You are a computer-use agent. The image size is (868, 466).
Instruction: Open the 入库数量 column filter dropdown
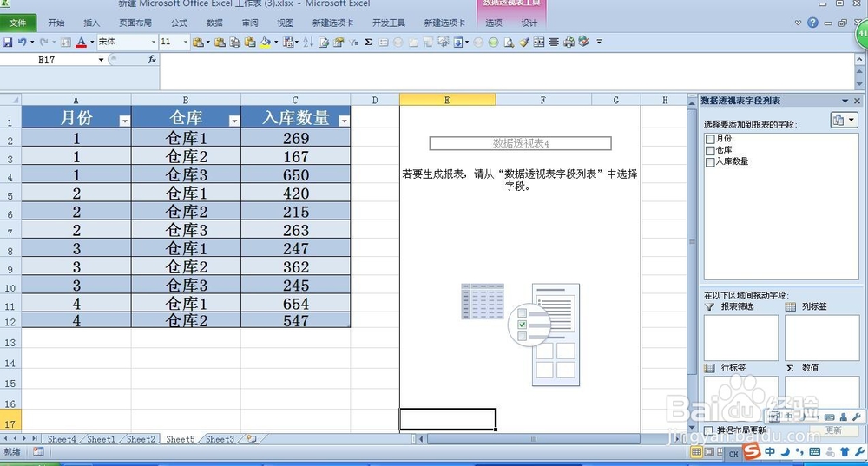(344, 121)
